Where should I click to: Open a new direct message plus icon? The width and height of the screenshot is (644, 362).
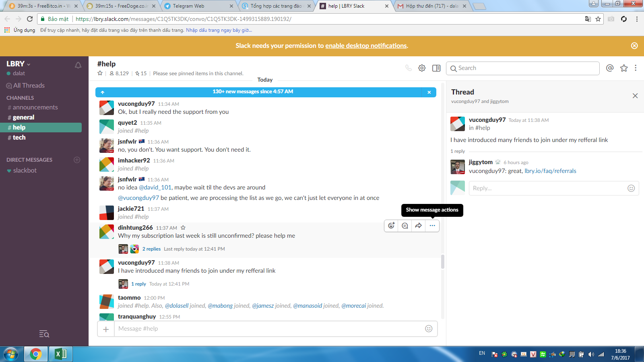[x=77, y=160]
